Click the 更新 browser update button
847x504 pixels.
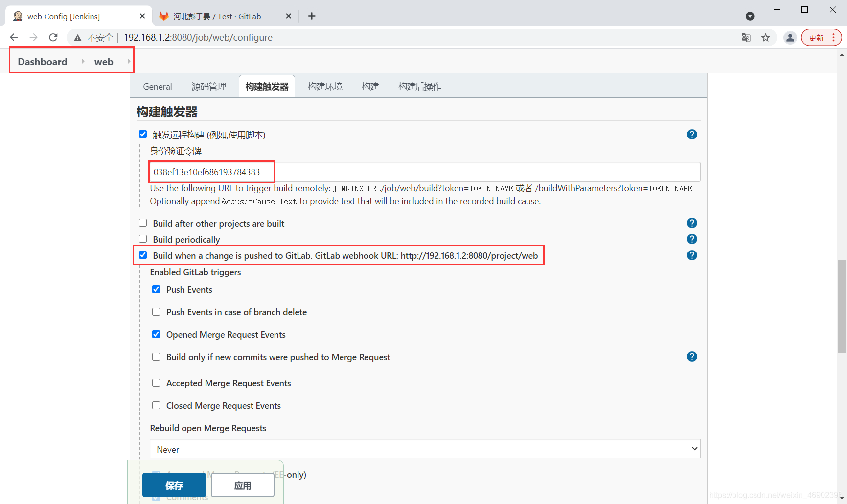(822, 38)
